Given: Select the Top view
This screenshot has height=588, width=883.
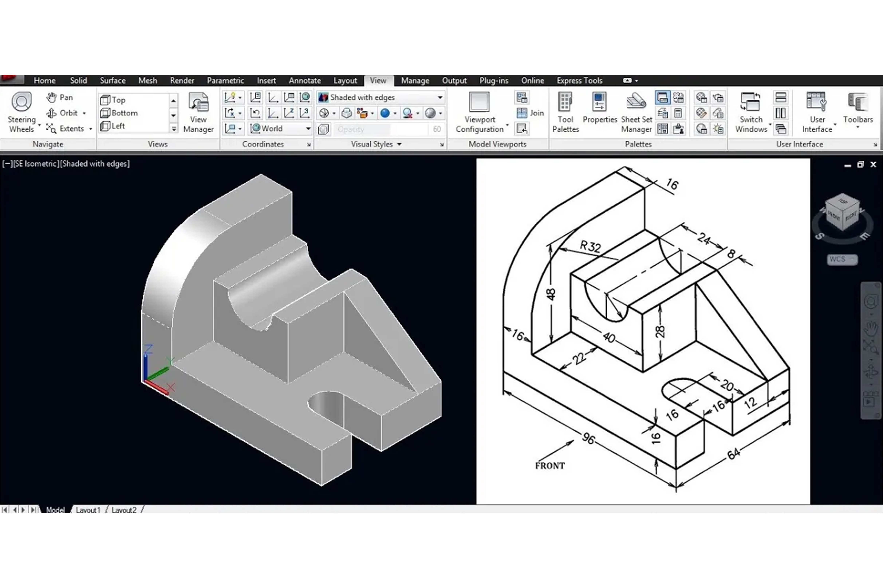Looking at the screenshot, I should tap(113, 100).
